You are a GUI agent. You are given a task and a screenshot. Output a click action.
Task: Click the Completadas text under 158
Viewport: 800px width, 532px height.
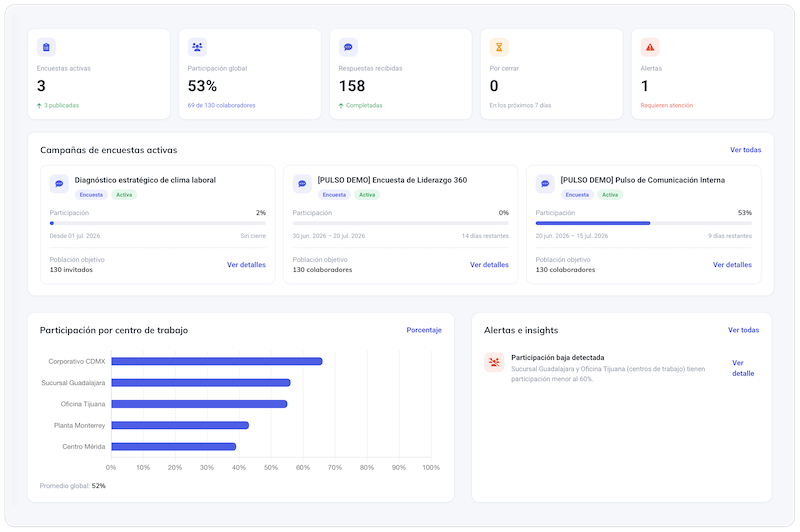click(364, 106)
